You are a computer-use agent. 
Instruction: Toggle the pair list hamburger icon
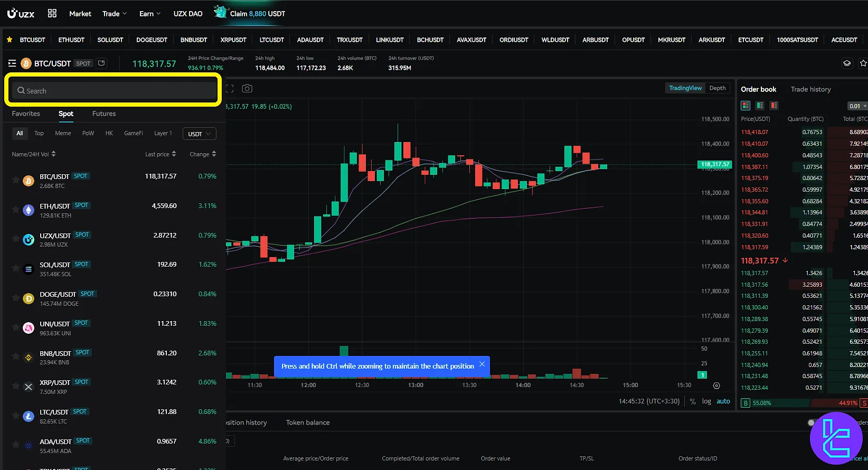pos(12,63)
